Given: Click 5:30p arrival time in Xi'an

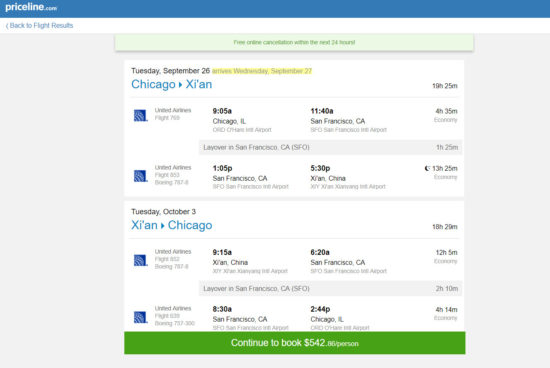Looking at the screenshot, I should point(320,168).
